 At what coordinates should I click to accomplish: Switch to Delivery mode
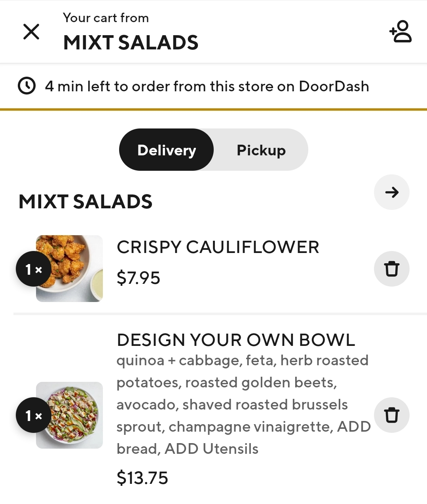pyautogui.click(x=167, y=150)
